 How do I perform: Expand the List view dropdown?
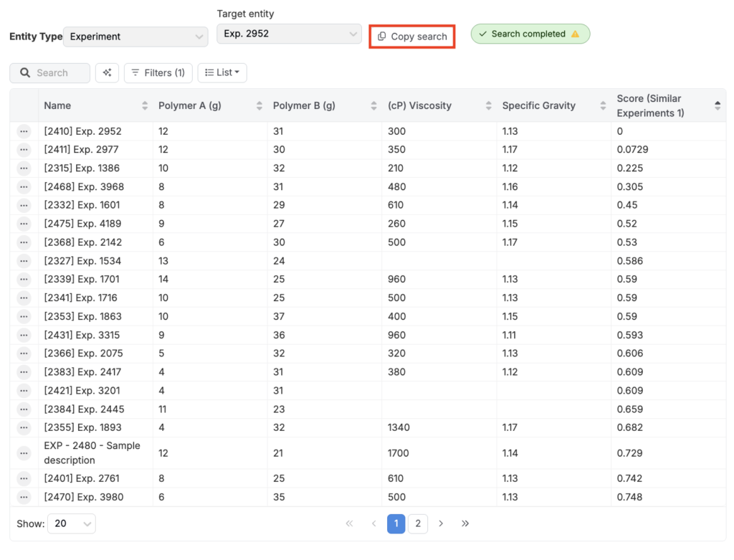coord(222,72)
